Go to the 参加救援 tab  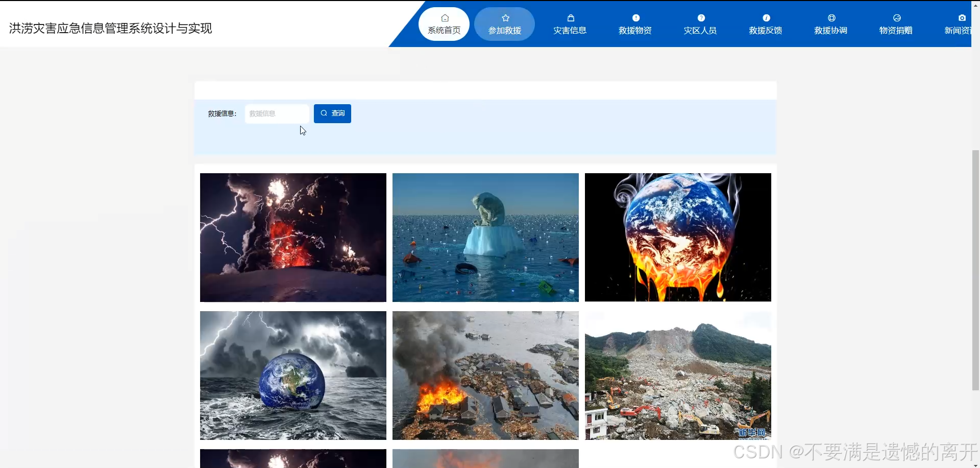point(505,24)
